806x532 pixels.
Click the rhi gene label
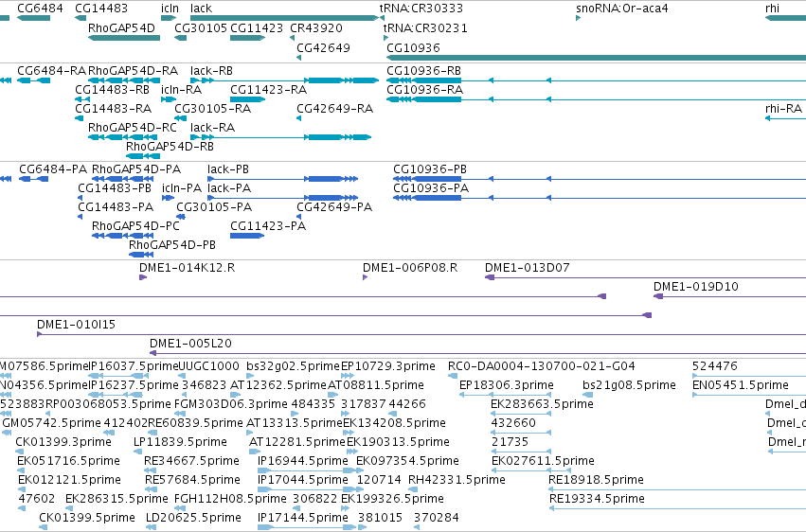772,9
